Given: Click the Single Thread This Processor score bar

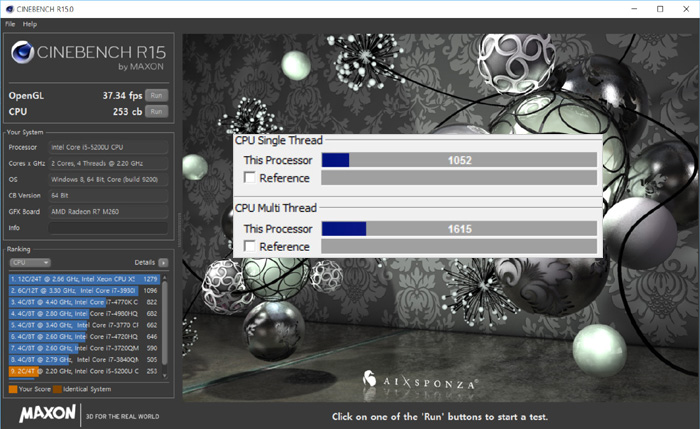Looking at the screenshot, I should [459, 160].
